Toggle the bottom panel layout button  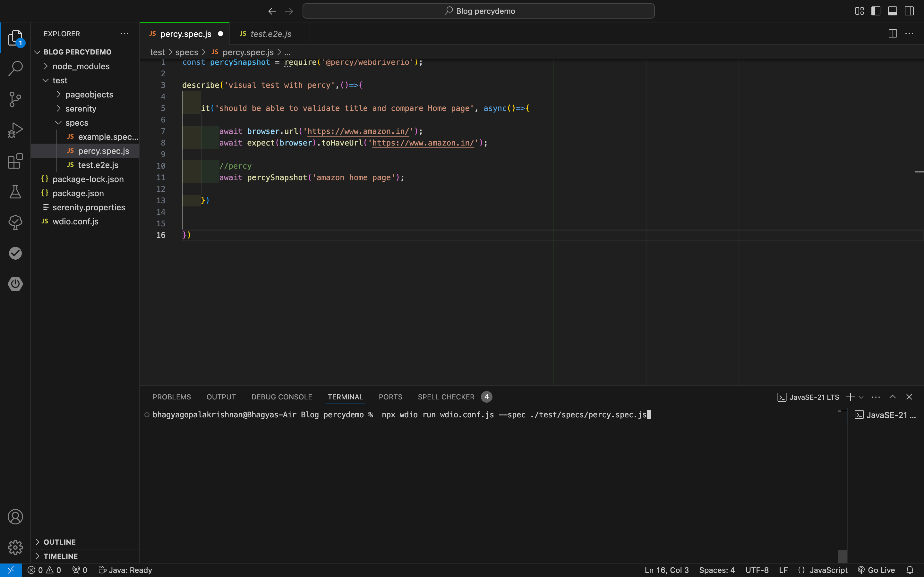(892, 11)
